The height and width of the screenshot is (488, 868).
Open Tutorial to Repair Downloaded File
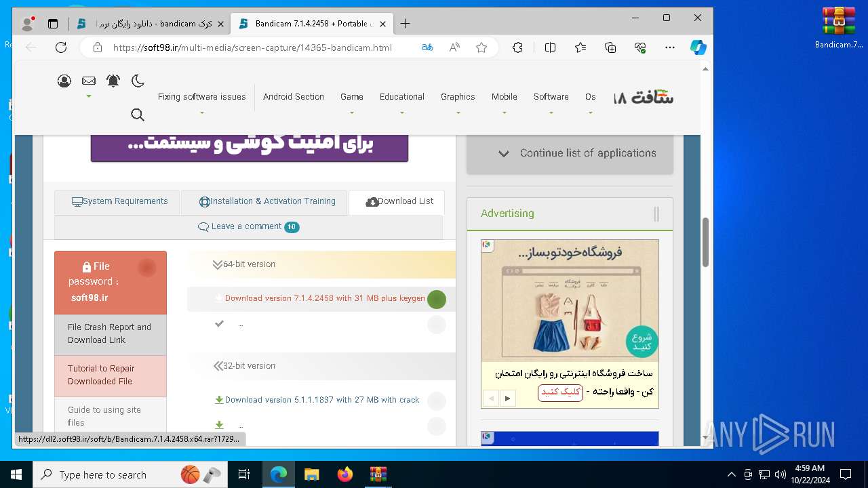click(x=111, y=375)
